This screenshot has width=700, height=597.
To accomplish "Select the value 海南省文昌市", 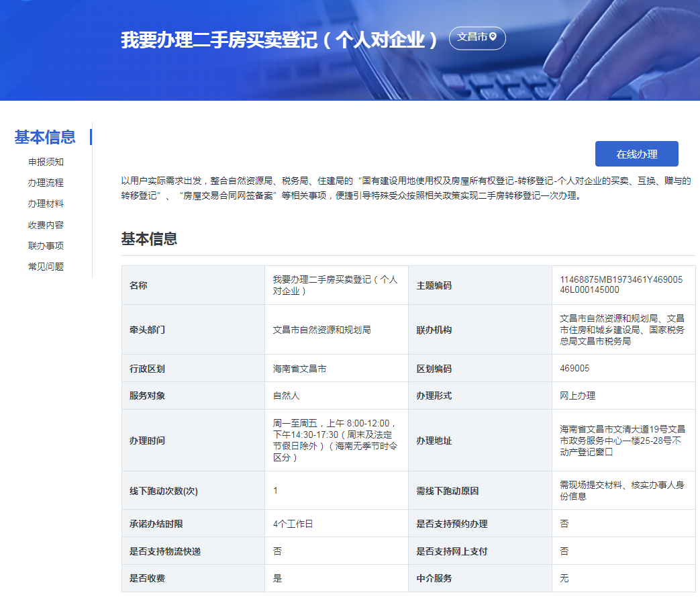I will [299, 369].
